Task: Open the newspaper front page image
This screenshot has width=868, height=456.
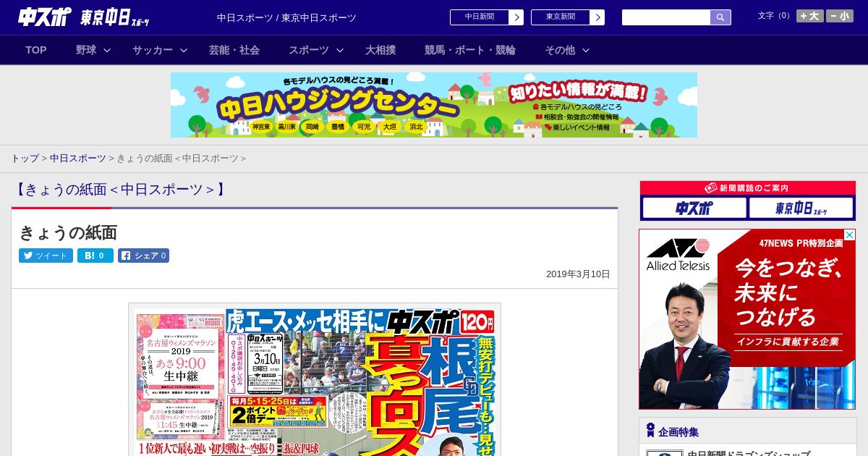Action: (315, 379)
